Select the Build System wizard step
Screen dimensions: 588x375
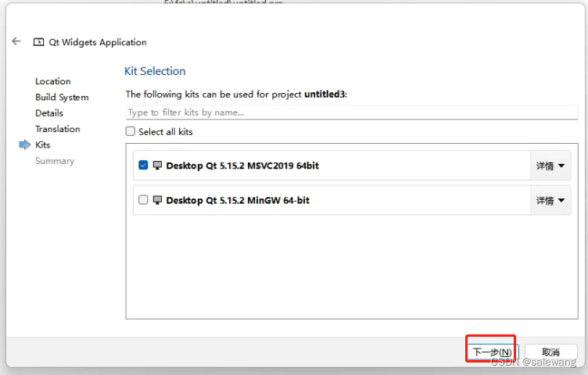pos(62,98)
